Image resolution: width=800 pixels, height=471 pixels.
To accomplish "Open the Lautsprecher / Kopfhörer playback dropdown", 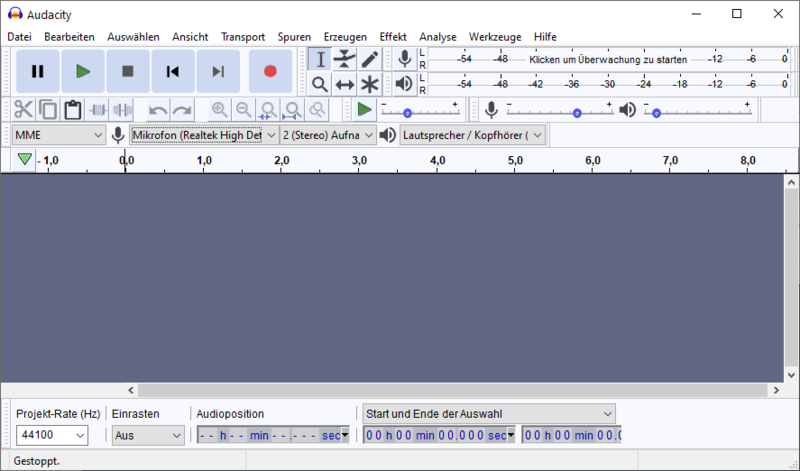I will 472,135.
